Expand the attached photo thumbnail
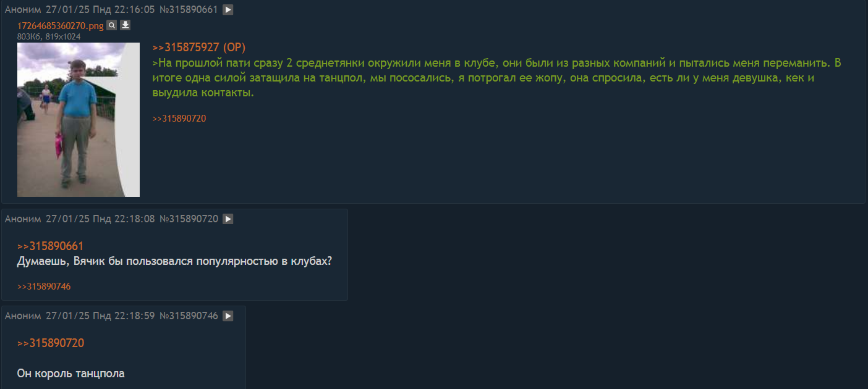The height and width of the screenshot is (389, 868). (x=79, y=119)
